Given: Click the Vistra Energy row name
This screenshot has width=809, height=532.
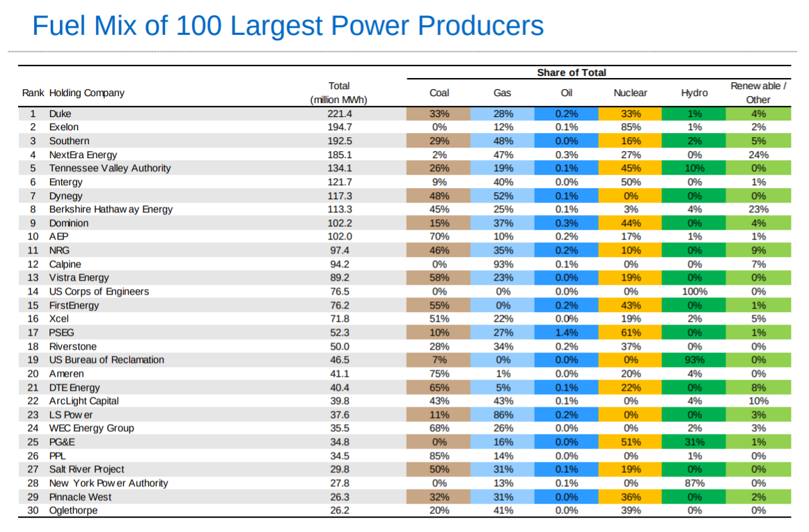Looking at the screenshot, I should click(79, 278).
